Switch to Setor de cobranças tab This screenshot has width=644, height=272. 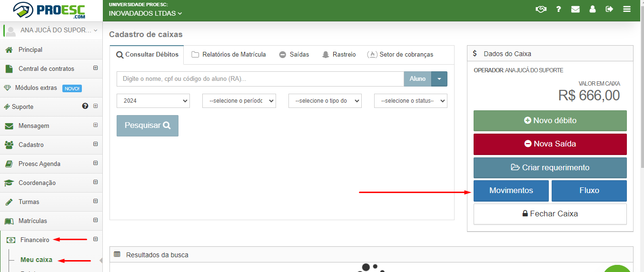pos(400,55)
